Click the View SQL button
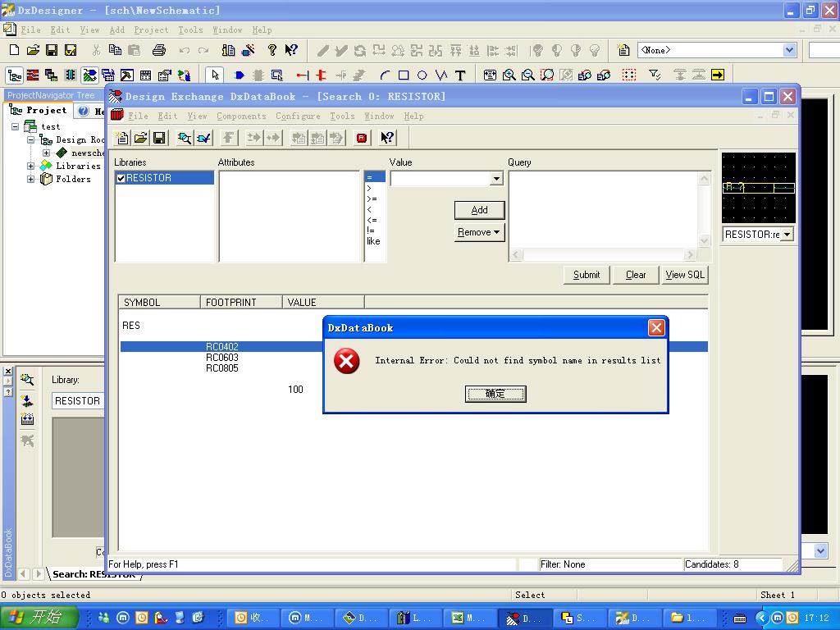Screen dimensions: 840x630 point(685,275)
